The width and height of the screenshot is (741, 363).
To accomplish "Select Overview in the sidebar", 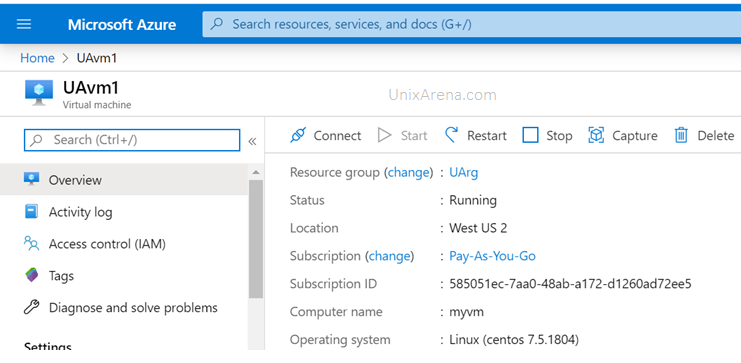I will point(124,180).
